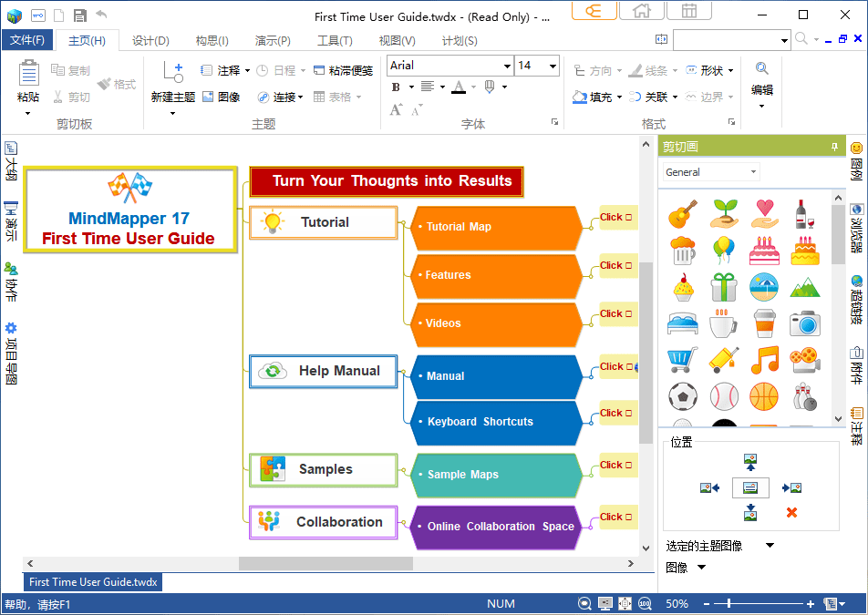Place image above topic text
This screenshot has height=615, width=868.
point(750,462)
